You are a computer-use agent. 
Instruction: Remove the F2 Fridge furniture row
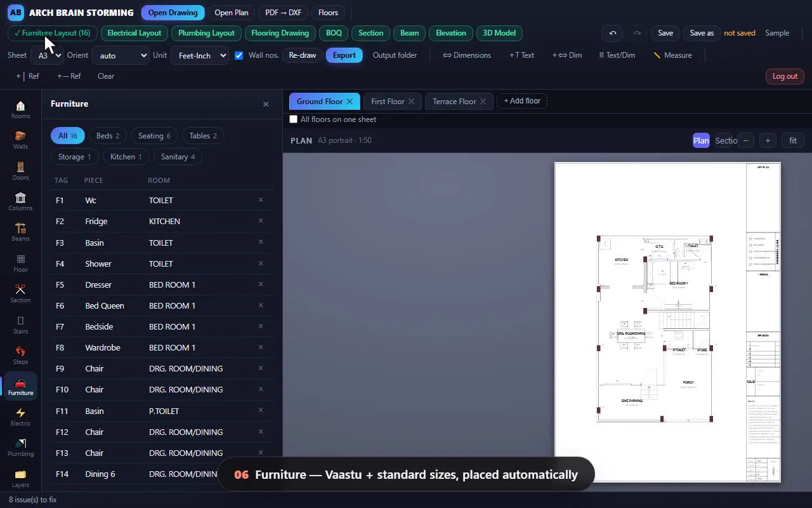[x=261, y=221]
